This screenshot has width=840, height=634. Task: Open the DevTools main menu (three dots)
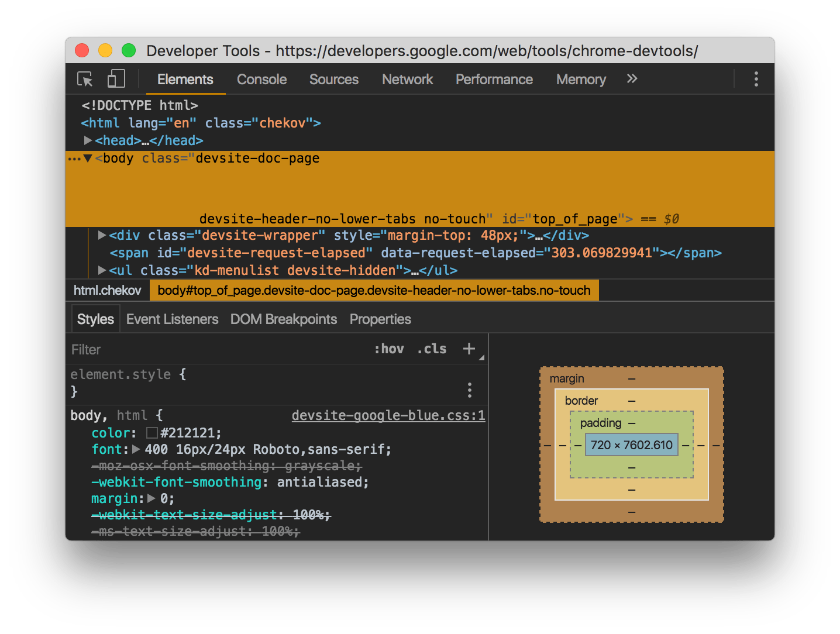click(756, 78)
